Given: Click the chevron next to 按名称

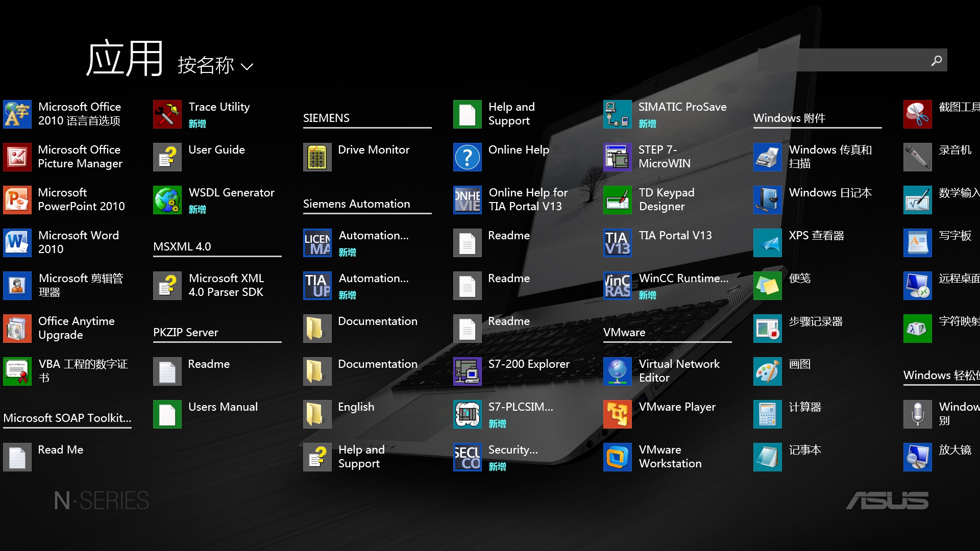Looking at the screenshot, I should point(247,67).
